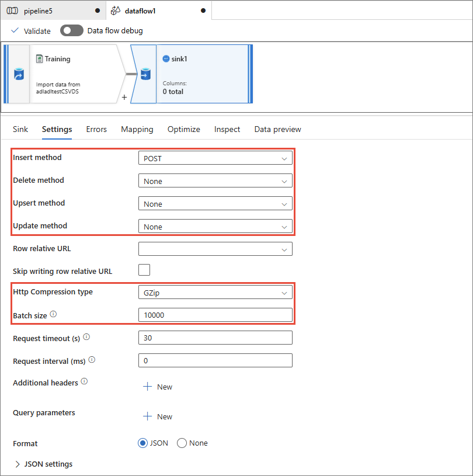Click the plus icon after Training node
Viewport: 473px width, 476px height.
click(124, 98)
